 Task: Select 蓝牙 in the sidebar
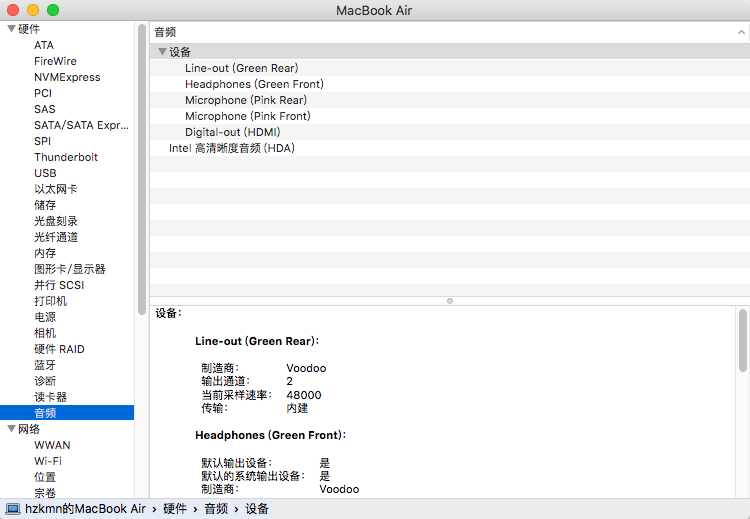(45, 365)
